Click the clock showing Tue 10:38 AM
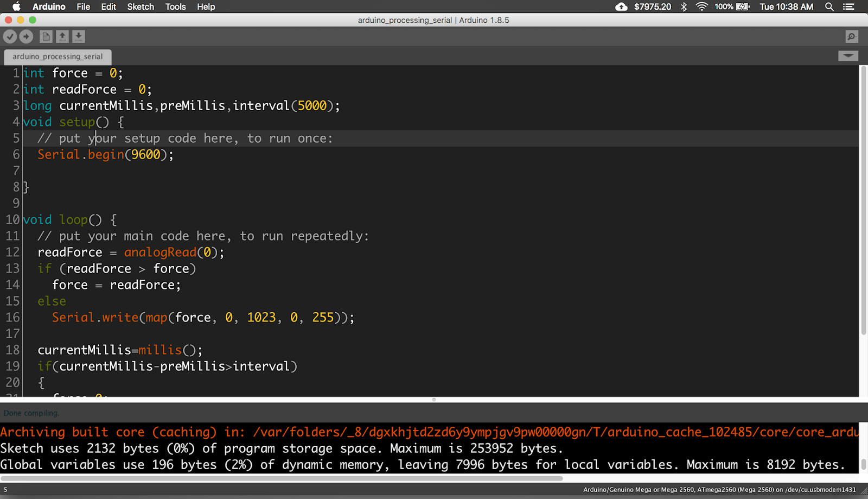This screenshot has height=499, width=868. (786, 7)
